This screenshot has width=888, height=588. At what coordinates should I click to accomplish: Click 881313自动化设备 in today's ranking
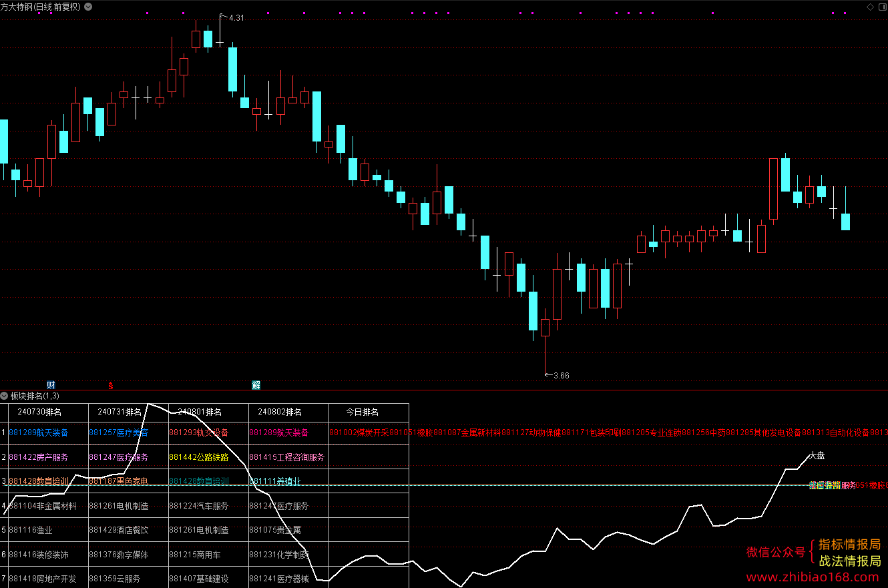(x=836, y=432)
